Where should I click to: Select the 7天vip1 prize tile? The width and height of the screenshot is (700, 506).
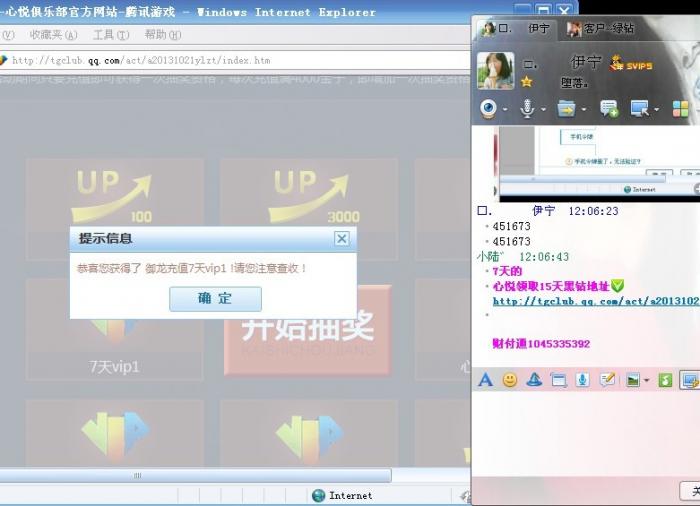click(115, 330)
